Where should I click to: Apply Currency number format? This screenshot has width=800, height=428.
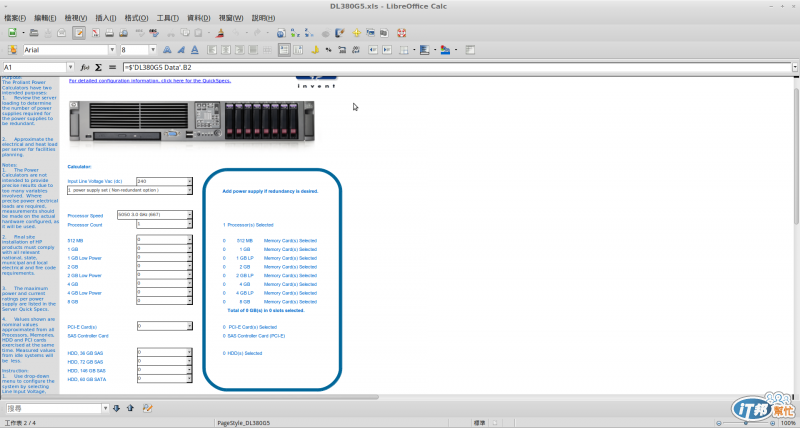tap(315, 49)
